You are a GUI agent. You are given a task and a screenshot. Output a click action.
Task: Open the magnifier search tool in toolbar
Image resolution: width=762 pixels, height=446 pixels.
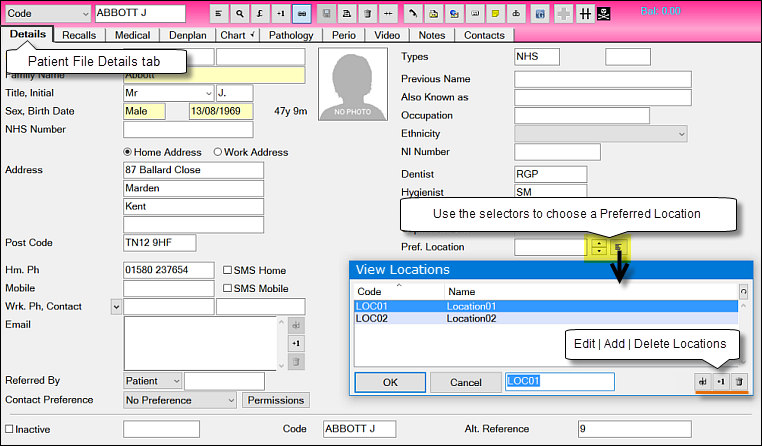click(x=240, y=14)
